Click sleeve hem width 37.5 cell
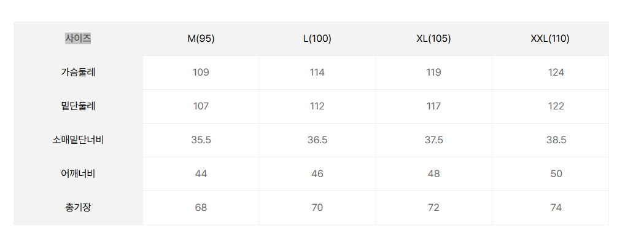The width and height of the screenshot is (644, 249). [x=433, y=140]
